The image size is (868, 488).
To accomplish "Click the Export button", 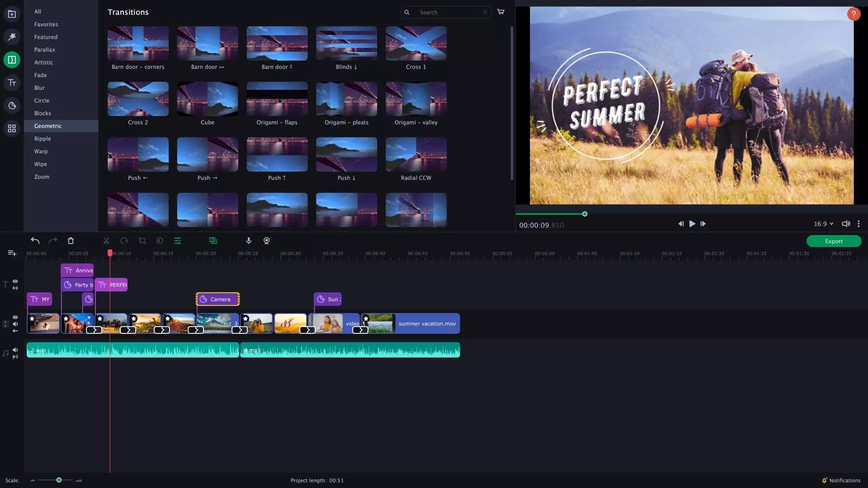I will (833, 241).
